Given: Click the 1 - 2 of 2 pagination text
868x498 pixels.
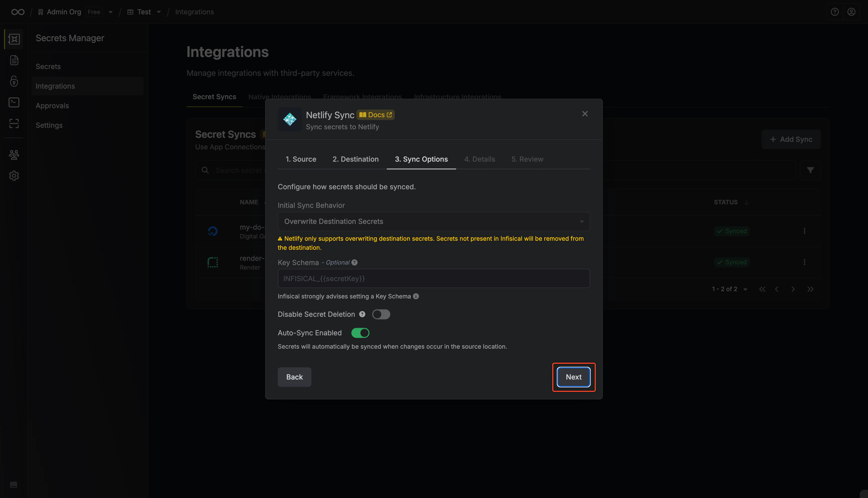Looking at the screenshot, I should click(x=724, y=289).
